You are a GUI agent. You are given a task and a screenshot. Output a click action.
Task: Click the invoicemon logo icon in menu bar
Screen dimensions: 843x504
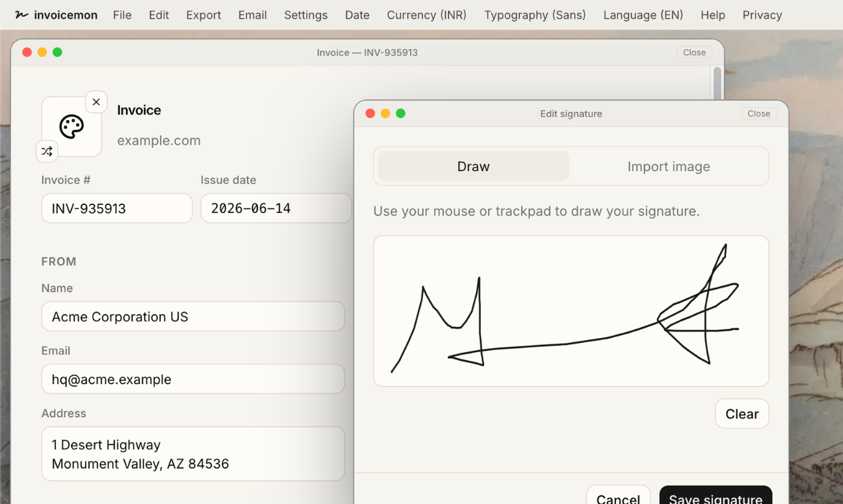21,15
